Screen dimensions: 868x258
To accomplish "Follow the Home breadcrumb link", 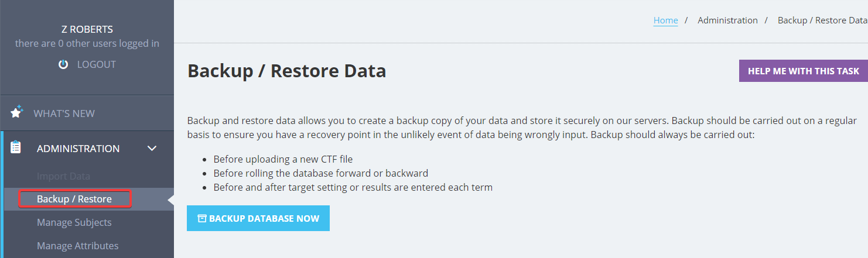I will click(665, 20).
